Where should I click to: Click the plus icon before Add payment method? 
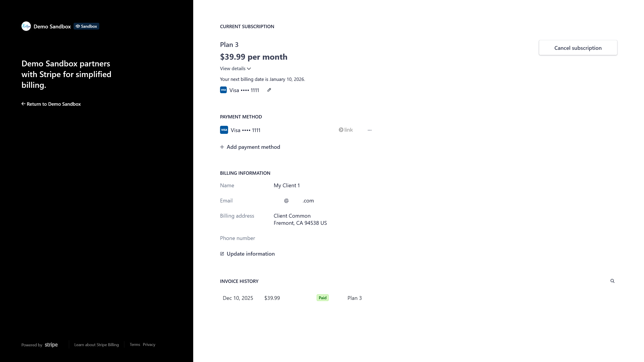pos(222,147)
